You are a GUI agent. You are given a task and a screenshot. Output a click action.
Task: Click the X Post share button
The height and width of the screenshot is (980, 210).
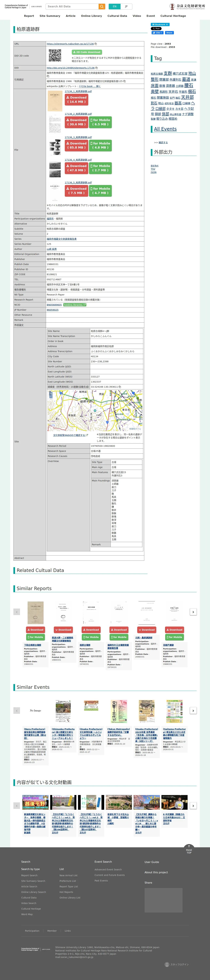(x=156, y=29)
